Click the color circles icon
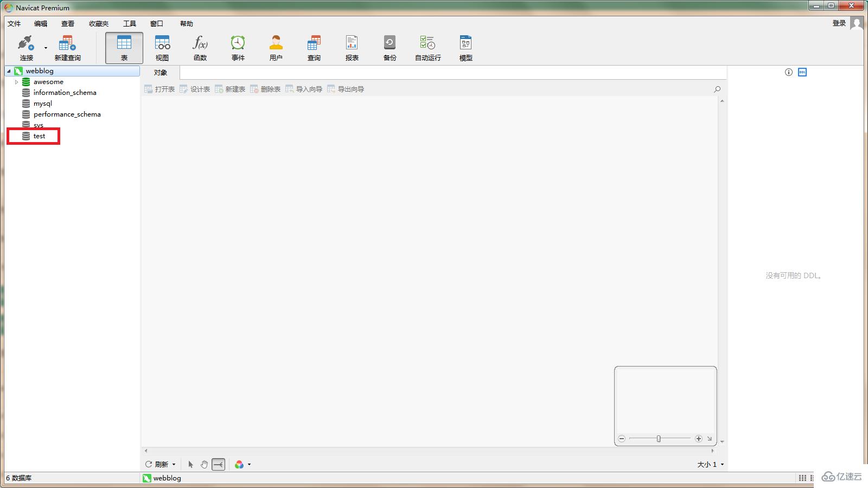868x488 pixels. pos(239,464)
